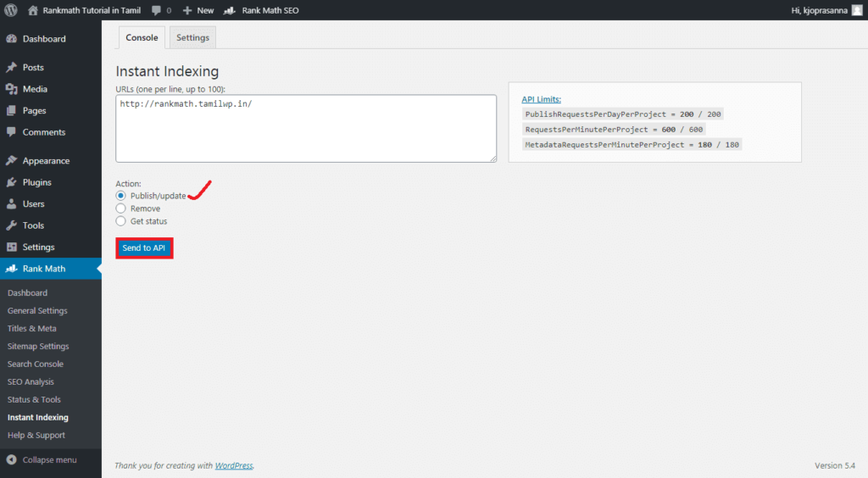Follow the WordPress footer link
Image resolution: width=868 pixels, height=478 pixels.
coord(234,465)
